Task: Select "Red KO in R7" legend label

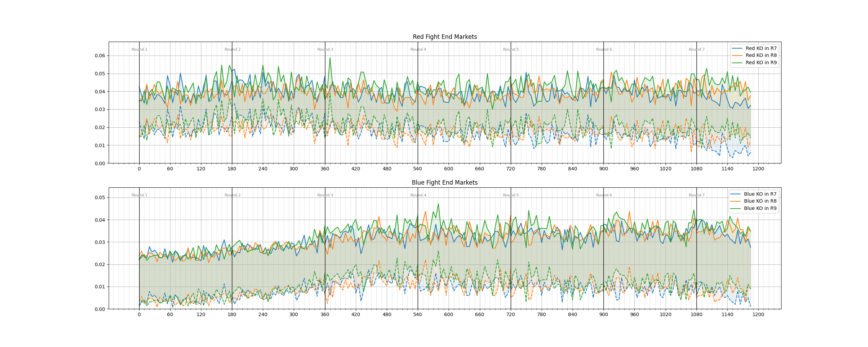Action: tap(761, 48)
